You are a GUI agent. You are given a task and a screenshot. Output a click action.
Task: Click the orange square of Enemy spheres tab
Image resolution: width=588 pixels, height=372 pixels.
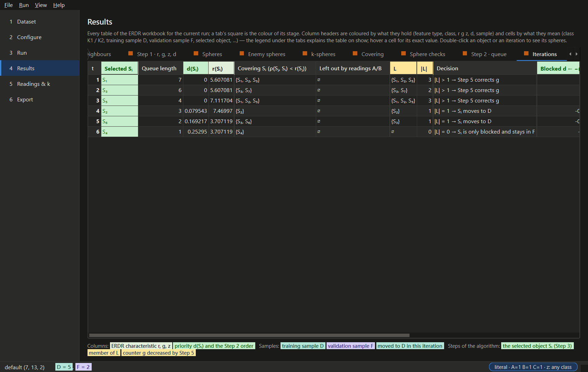[242, 53]
